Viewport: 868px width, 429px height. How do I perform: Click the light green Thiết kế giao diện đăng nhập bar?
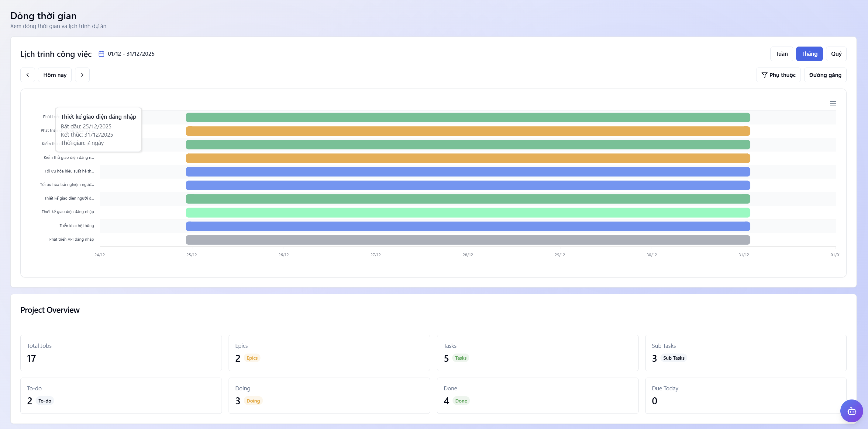(x=468, y=212)
